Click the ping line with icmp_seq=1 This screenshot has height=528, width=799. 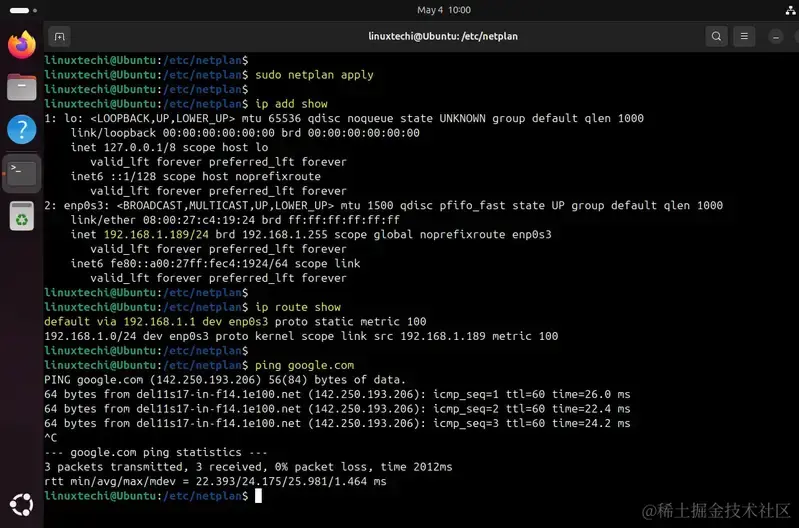coord(337,394)
